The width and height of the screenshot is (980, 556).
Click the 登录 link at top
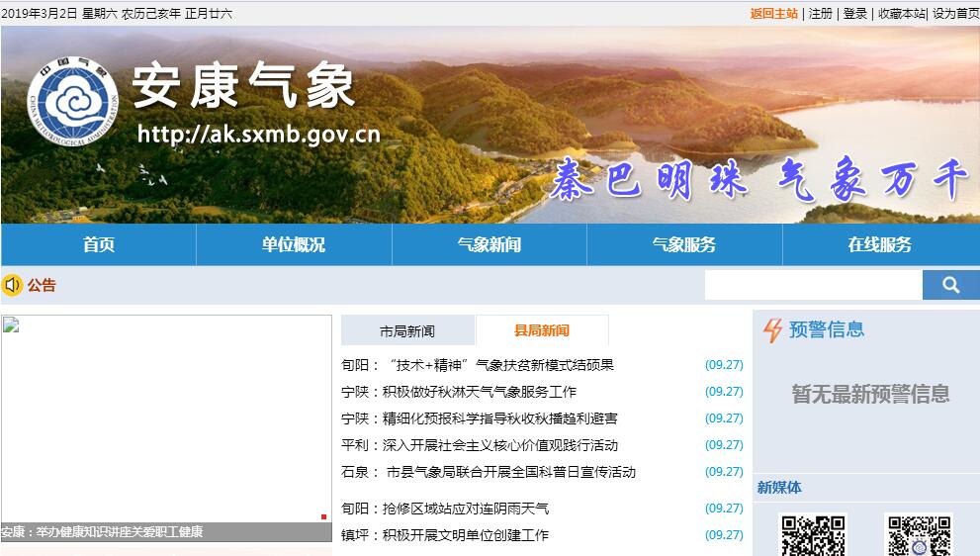click(x=854, y=13)
